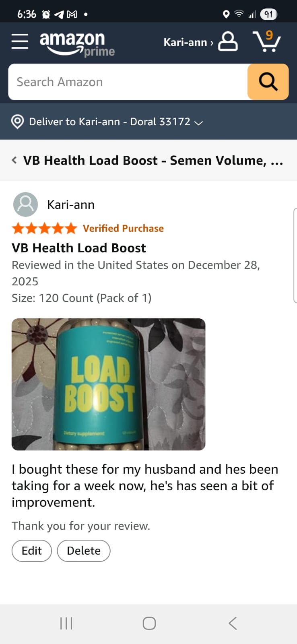Tap the Android recent apps button

66,623
